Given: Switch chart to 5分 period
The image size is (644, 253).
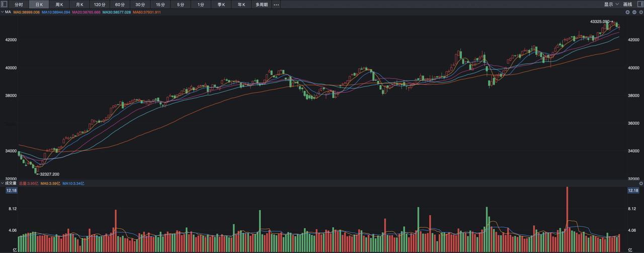Looking at the screenshot, I should (x=181, y=5).
